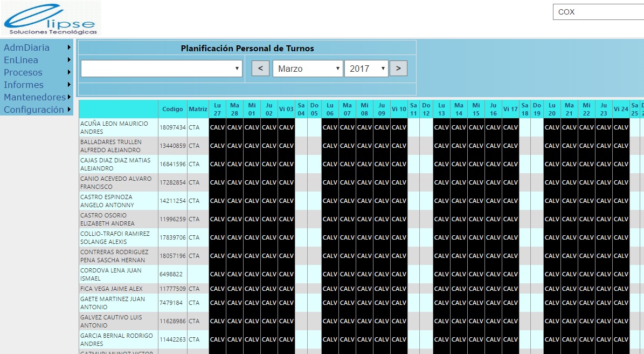Click code 13440859 in the Codigo column
Viewport: 644px width, 354px height.
click(x=172, y=146)
